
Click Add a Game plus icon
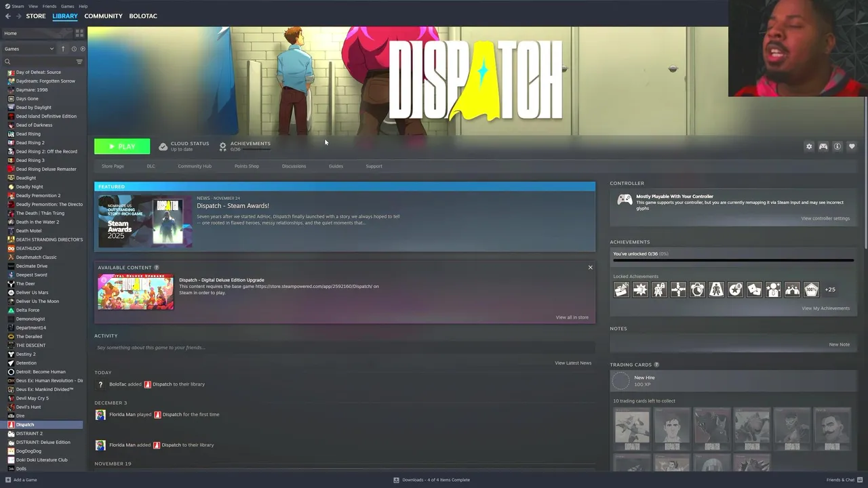click(x=8, y=480)
